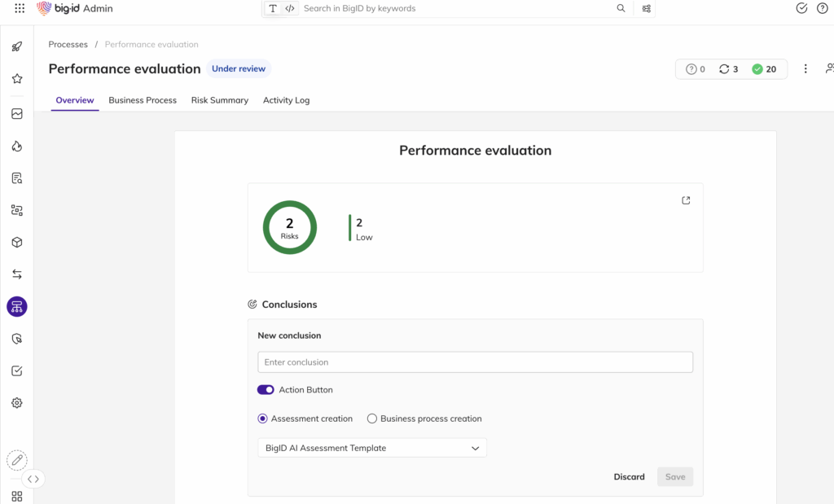Click the flame icon in left sidebar
This screenshot has width=834, height=504.
click(x=17, y=147)
